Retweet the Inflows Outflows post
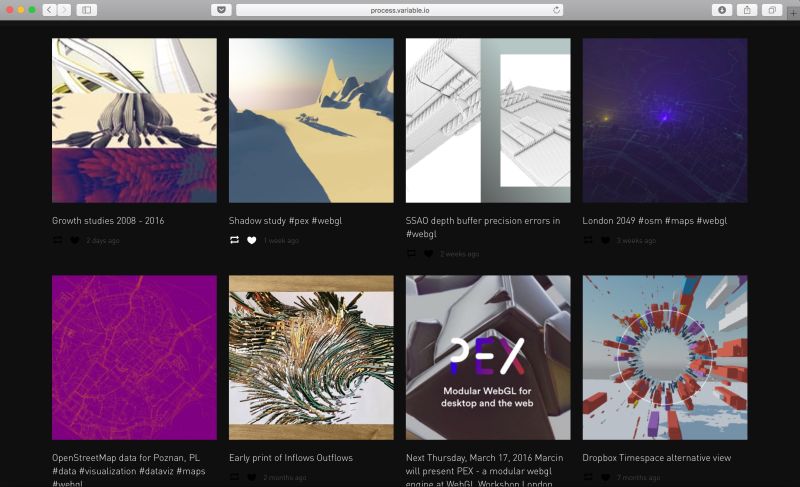 coord(234,477)
